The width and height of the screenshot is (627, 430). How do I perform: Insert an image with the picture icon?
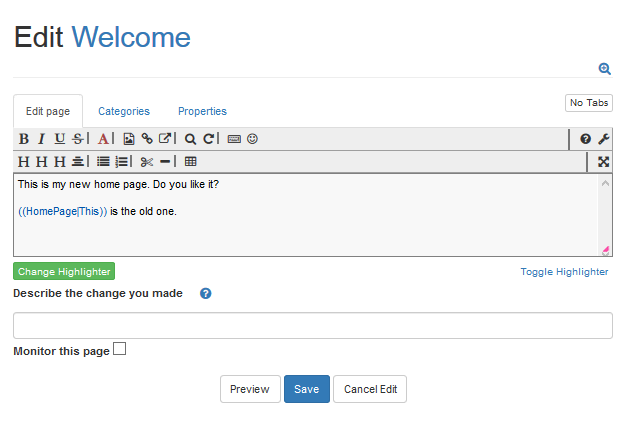129,139
